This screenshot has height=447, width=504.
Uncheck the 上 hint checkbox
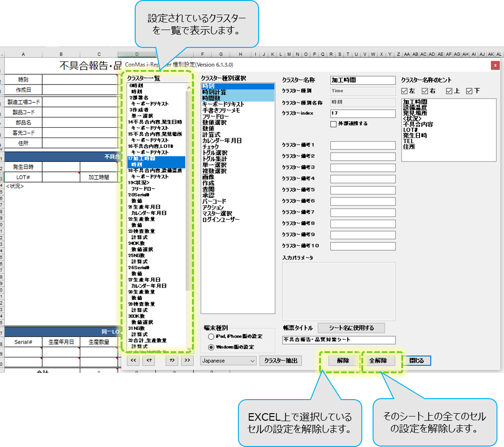pyautogui.click(x=449, y=91)
